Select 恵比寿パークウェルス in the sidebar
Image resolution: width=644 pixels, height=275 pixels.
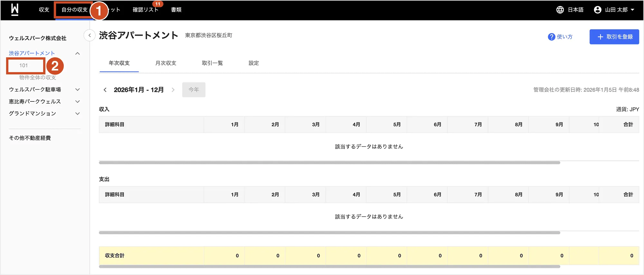point(35,101)
